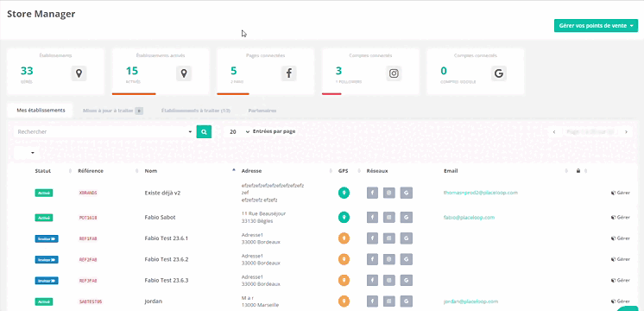Click the orange GPS pin for Jordan
The height and width of the screenshot is (311, 644).
coord(344,301)
